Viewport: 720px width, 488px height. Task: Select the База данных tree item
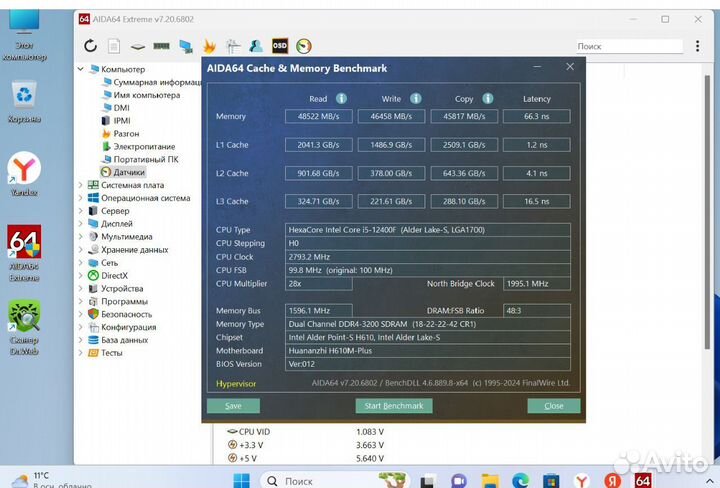[118, 340]
